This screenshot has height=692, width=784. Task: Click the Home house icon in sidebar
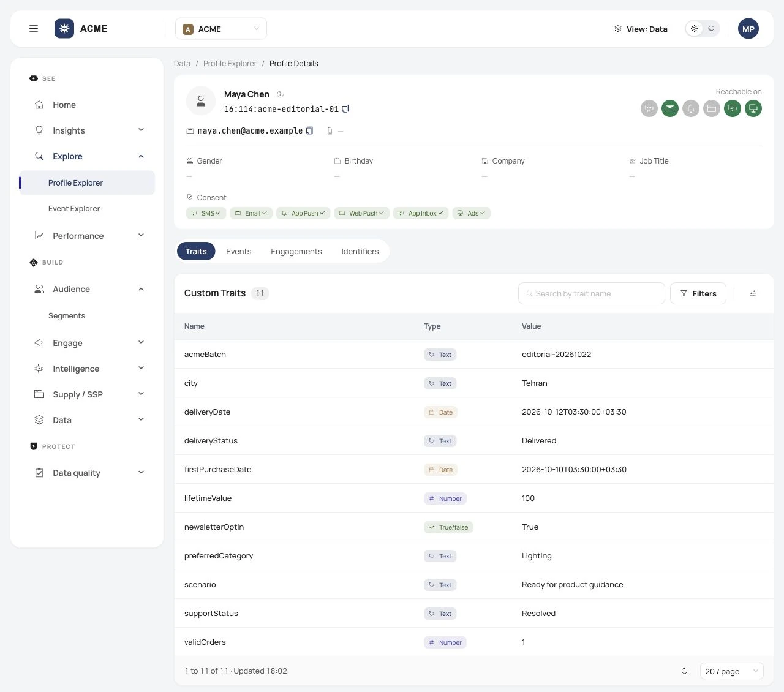coord(39,105)
